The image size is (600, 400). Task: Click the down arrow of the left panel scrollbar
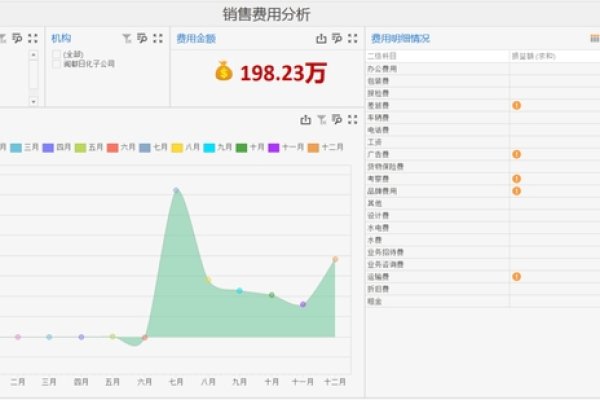(x=33, y=101)
